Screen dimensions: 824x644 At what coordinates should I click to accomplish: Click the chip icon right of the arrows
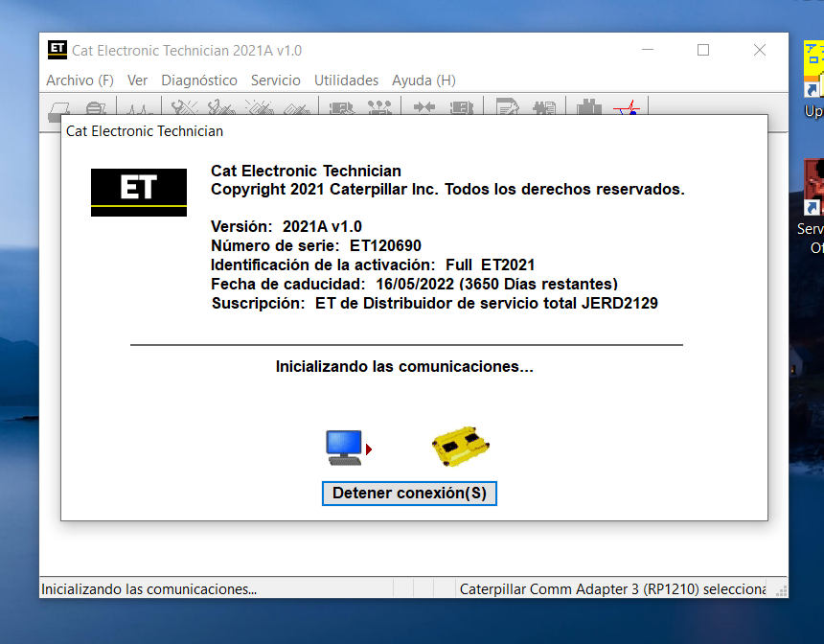[x=462, y=107]
